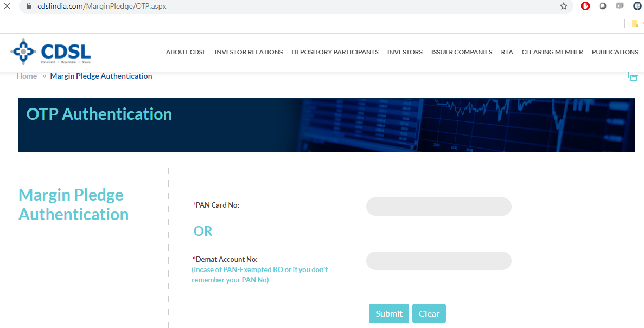
Task: Click the grey circular extension icon
Action: coord(603,6)
